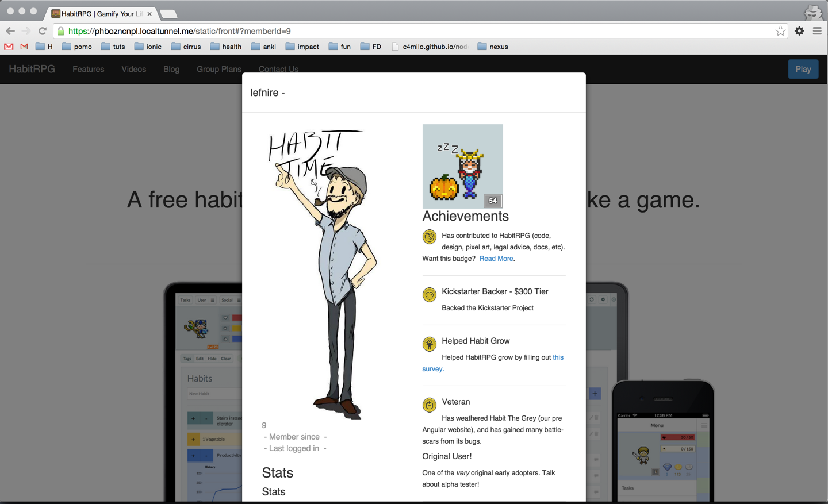Open the Videos nav item

coord(134,69)
